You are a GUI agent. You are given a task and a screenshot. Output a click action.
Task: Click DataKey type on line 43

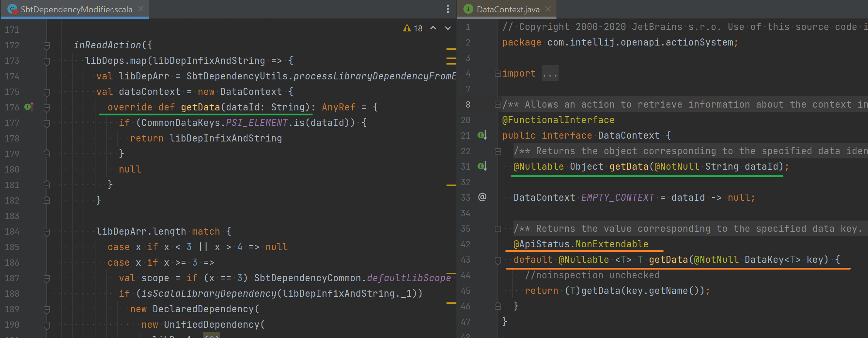764,260
